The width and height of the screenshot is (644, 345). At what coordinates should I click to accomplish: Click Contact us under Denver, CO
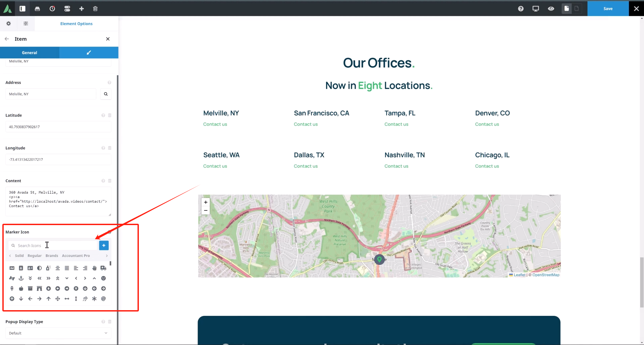pyautogui.click(x=487, y=124)
